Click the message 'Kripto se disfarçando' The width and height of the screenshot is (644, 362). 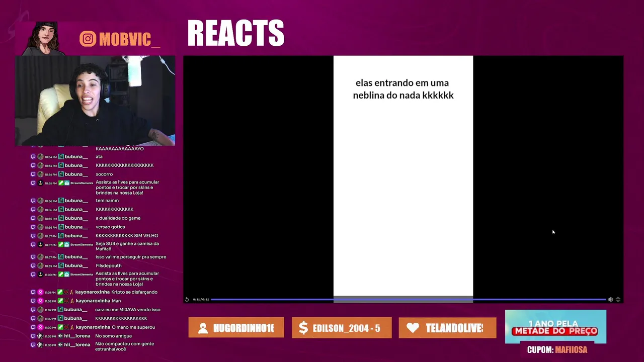[134, 292]
